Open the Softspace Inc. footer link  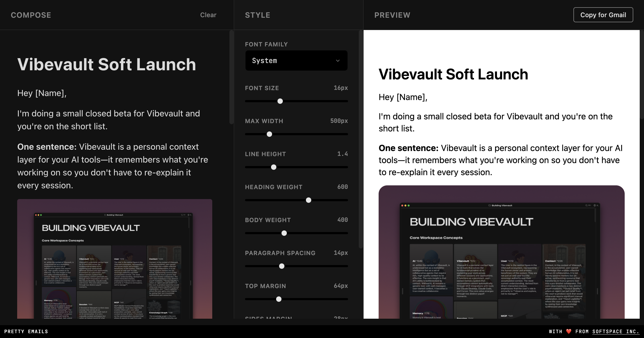pos(616,332)
